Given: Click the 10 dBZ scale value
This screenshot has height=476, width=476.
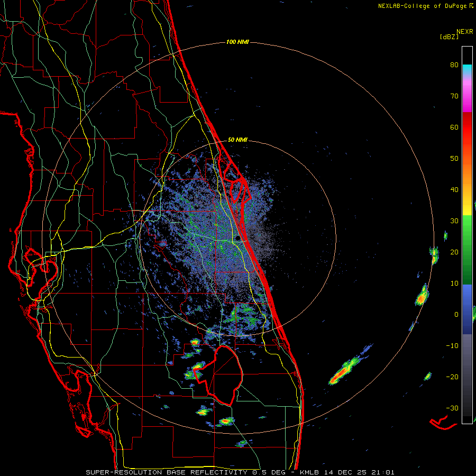Looking at the screenshot, I should [x=454, y=283].
